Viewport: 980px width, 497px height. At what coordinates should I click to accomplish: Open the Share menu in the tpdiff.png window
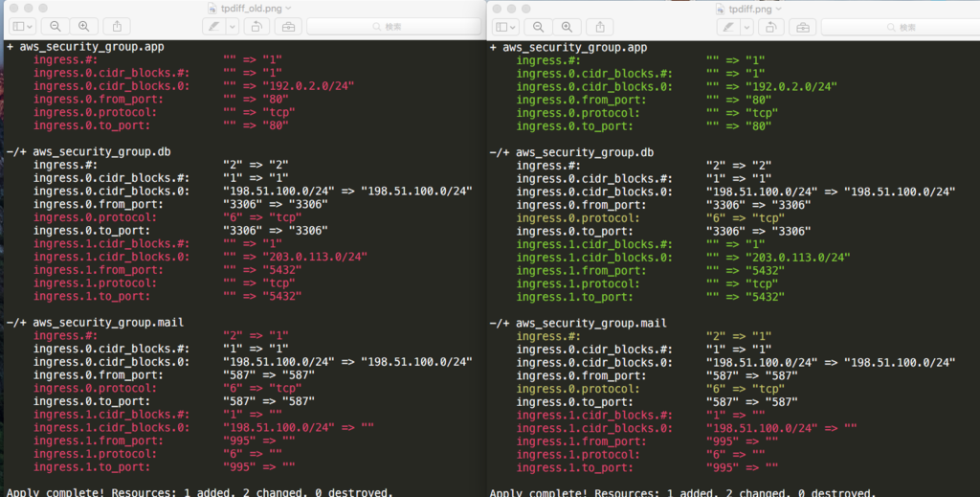point(600,27)
